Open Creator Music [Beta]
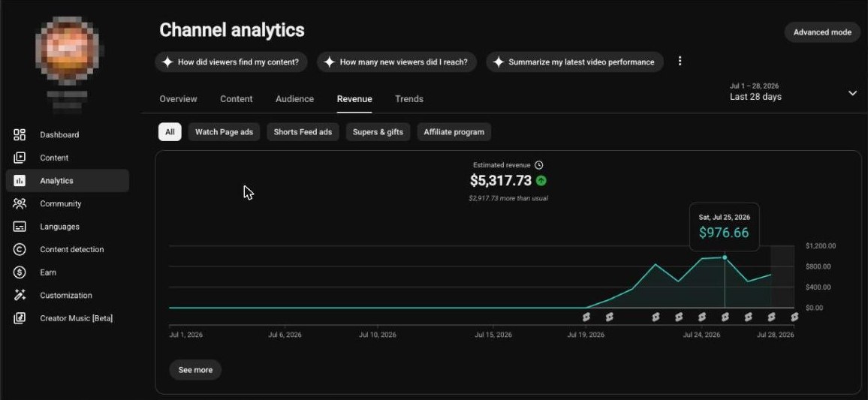Image resolution: width=868 pixels, height=400 pixels. (x=67, y=318)
